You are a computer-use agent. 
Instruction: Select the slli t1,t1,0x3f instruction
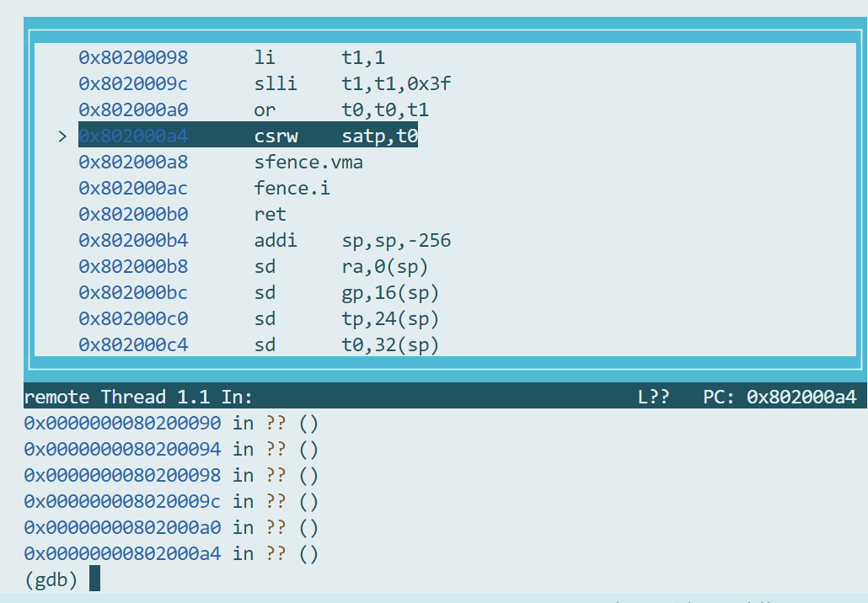pyautogui.click(x=354, y=83)
